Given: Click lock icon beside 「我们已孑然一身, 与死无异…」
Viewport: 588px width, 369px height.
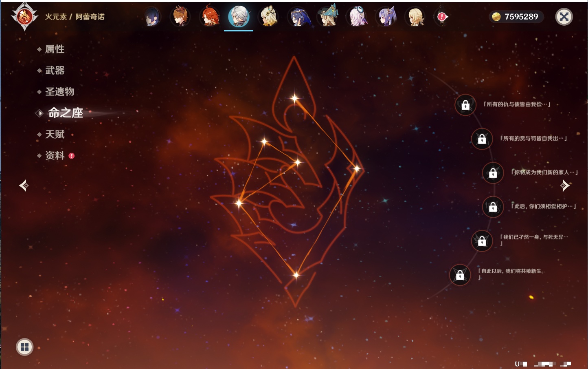Looking at the screenshot, I should point(482,241).
